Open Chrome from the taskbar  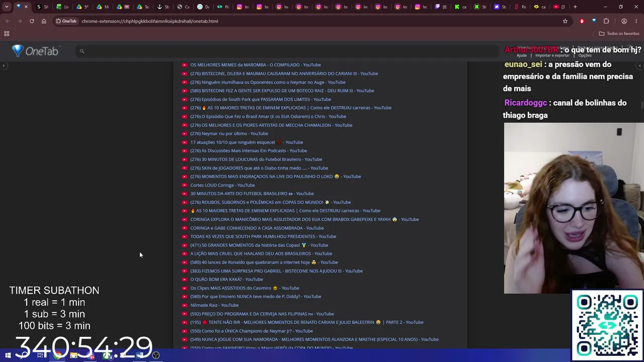click(x=57, y=355)
